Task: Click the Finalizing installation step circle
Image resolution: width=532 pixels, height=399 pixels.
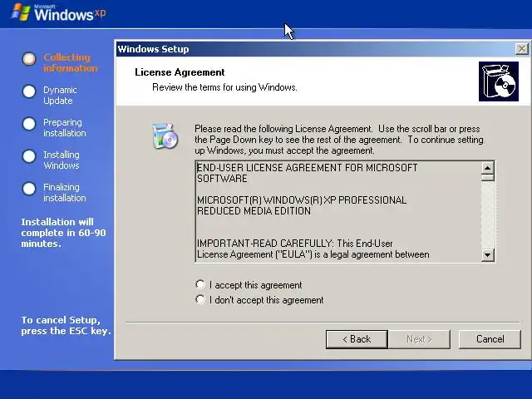Action: coord(29,189)
